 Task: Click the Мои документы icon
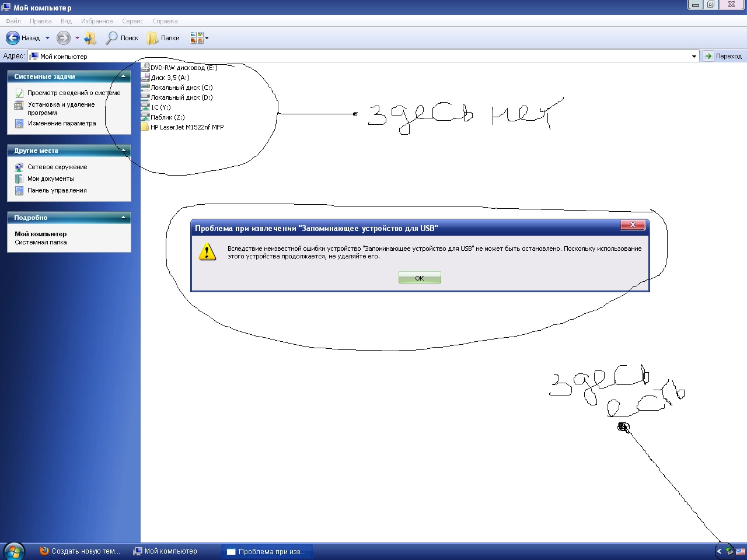19,178
